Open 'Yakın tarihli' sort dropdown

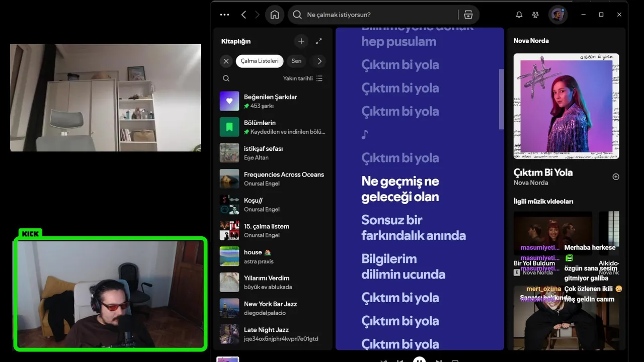click(x=303, y=78)
